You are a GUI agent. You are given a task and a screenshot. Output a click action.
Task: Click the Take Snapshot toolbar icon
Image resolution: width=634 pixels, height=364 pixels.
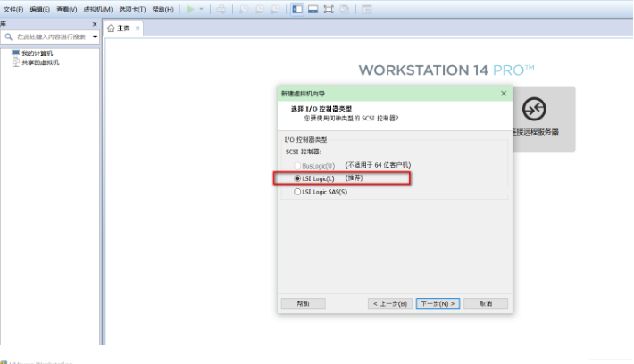(244, 9)
